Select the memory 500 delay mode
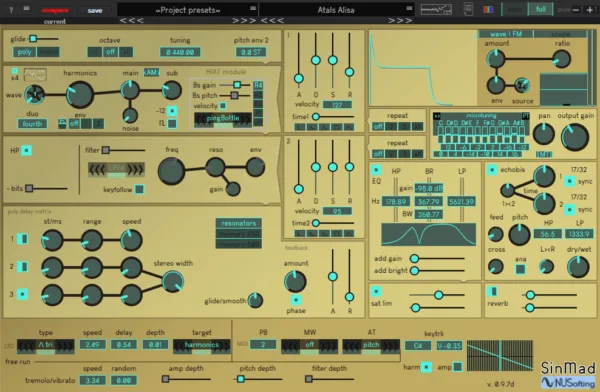The height and width of the screenshot is (392, 600). (239, 244)
